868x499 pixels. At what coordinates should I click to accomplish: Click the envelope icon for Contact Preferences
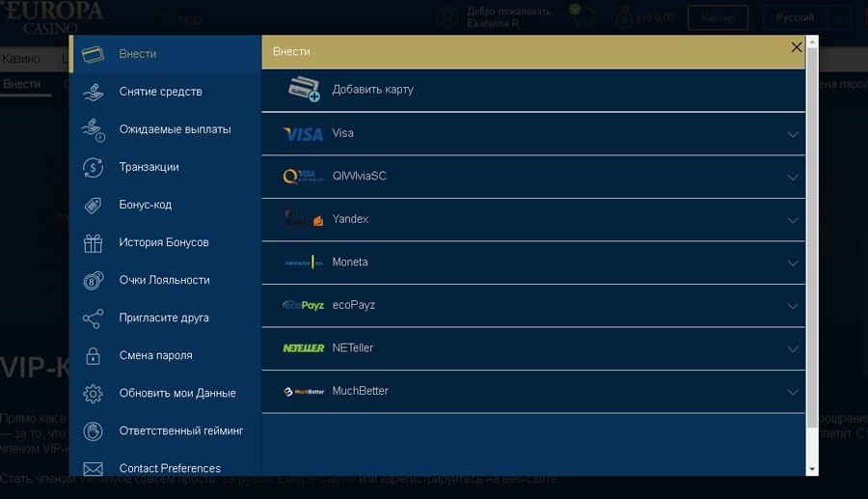point(93,468)
